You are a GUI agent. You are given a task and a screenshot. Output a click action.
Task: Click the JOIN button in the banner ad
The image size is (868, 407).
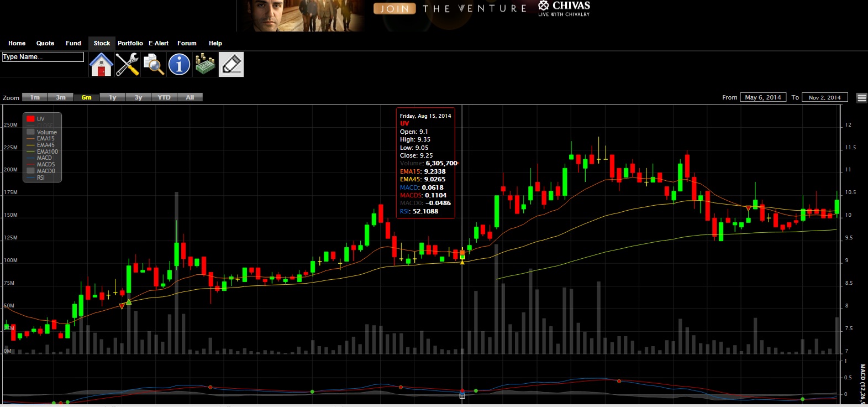394,9
